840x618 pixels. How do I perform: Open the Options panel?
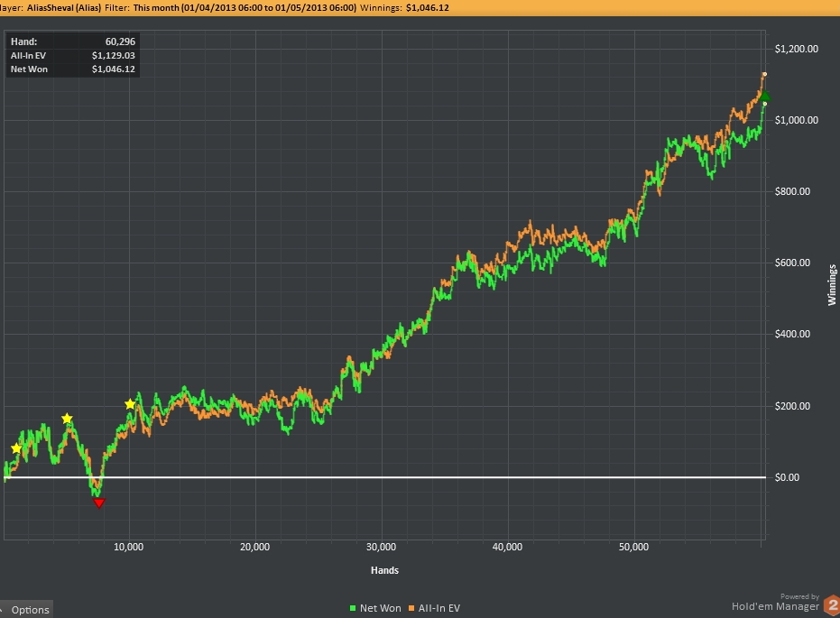(x=30, y=610)
